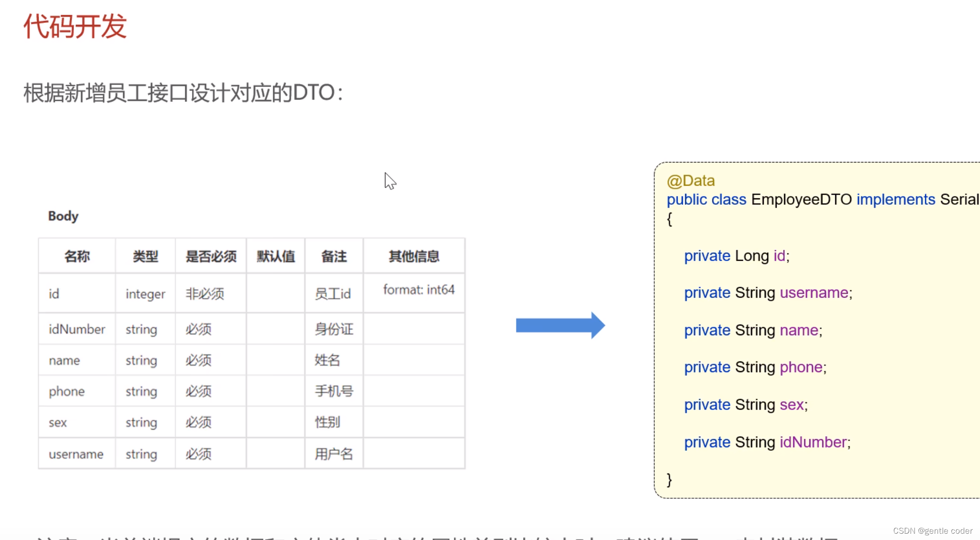Click the 默认值 column header
The image size is (980, 540).
click(x=275, y=256)
